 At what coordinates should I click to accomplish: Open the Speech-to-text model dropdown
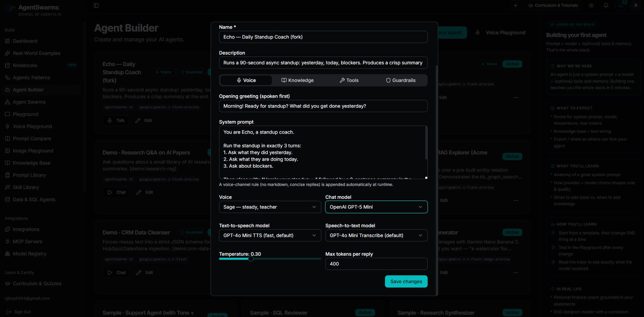point(376,235)
